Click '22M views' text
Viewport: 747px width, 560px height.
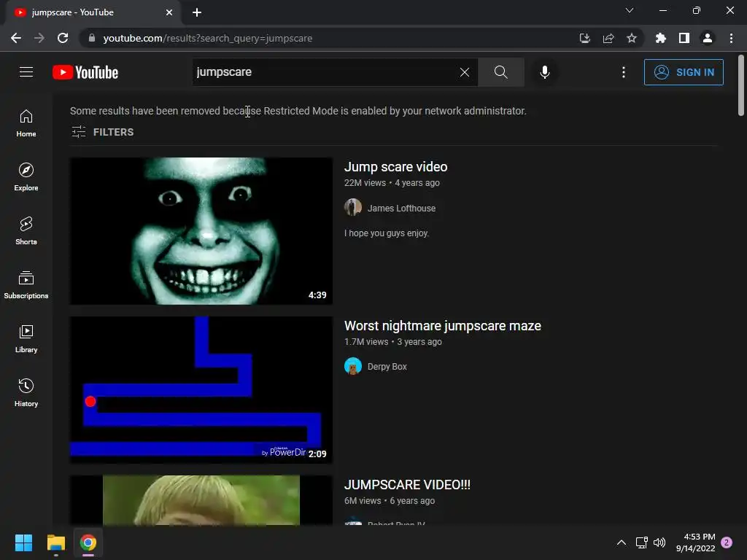(365, 183)
